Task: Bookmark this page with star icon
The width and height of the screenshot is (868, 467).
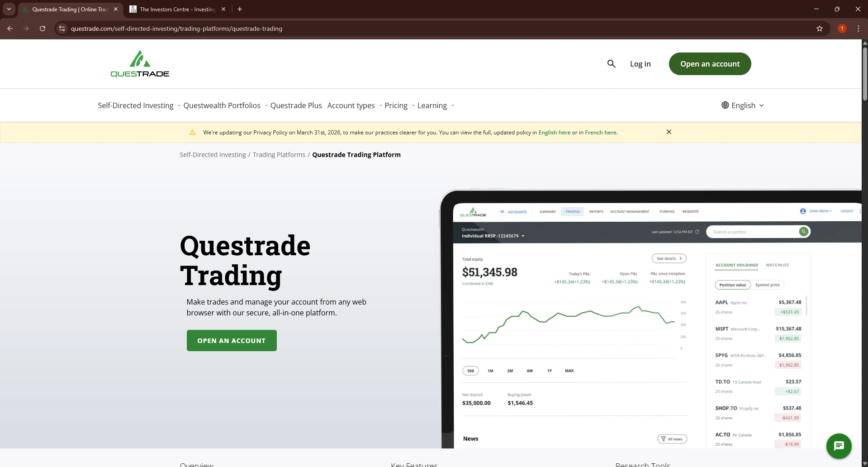Action: [x=819, y=29]
